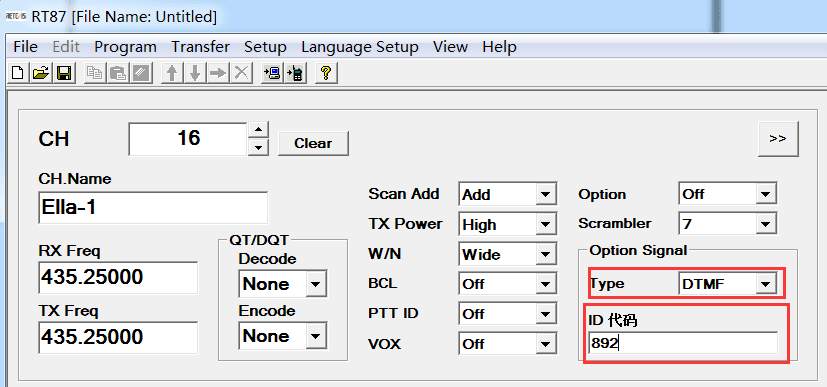Click the Copy toolbar icon
The width and height of the screenshot is (827, 387).
pyautogui.click(x=94, y=73)
